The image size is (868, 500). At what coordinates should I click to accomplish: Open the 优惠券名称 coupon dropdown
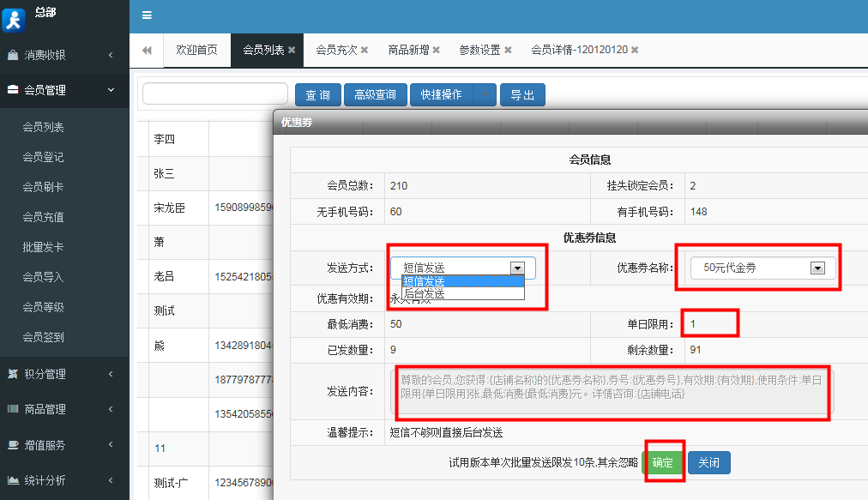tap(817, 267)
